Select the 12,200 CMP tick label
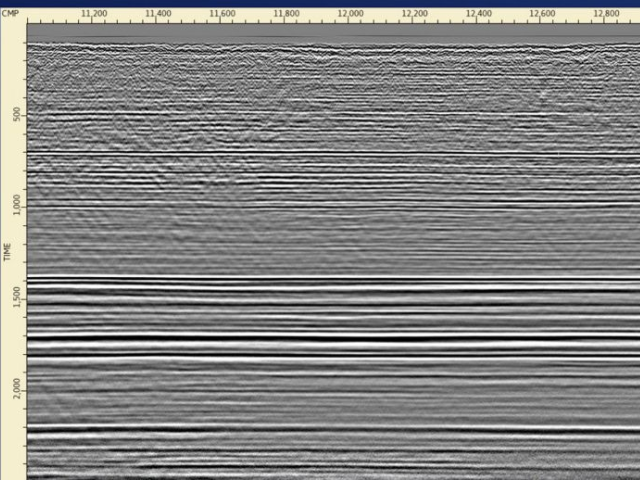The height and width of the screenshot is (480, 640). 414,13
